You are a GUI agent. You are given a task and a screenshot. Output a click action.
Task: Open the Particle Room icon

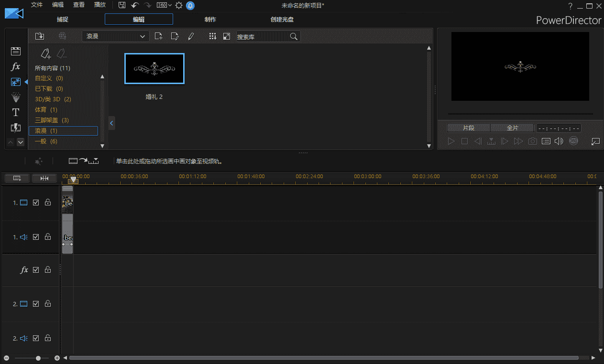click(x=16, y=97)
